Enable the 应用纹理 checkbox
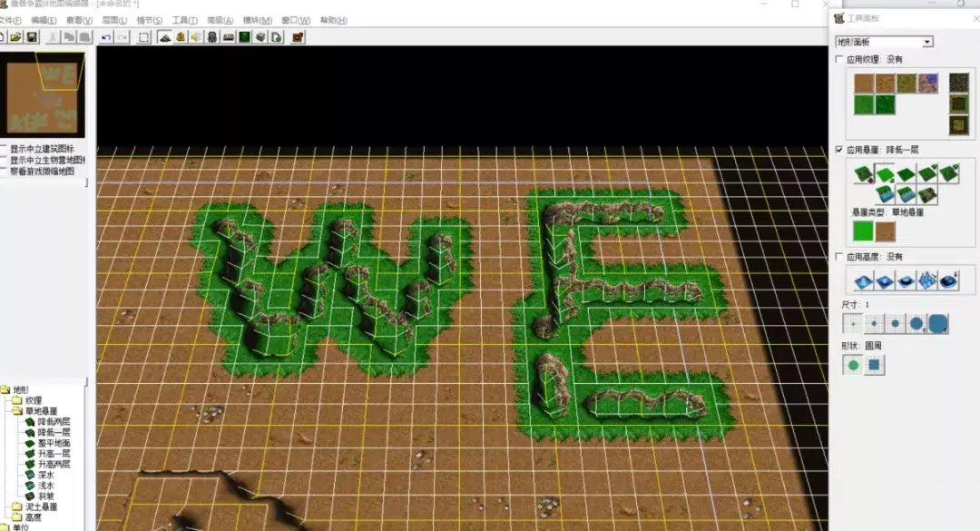The image size is (980, 531). (x=839, y=59)
